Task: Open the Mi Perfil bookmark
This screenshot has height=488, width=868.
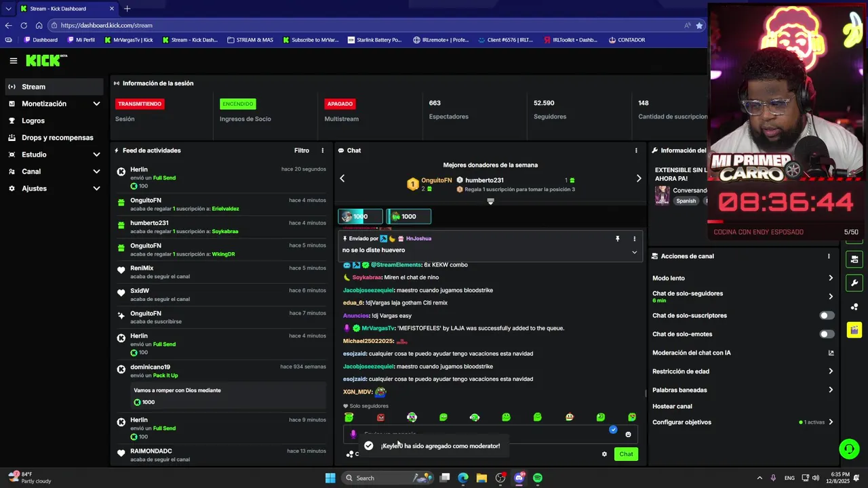Action: pos(81,40)
